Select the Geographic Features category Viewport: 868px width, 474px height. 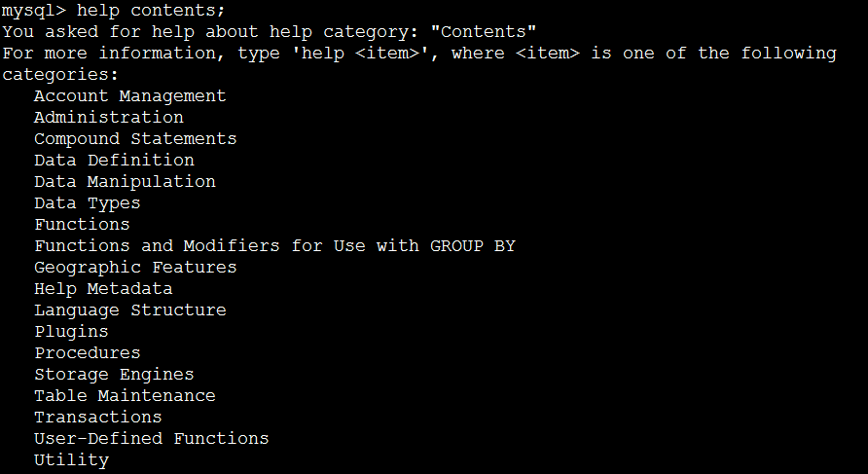click(135, 267)
